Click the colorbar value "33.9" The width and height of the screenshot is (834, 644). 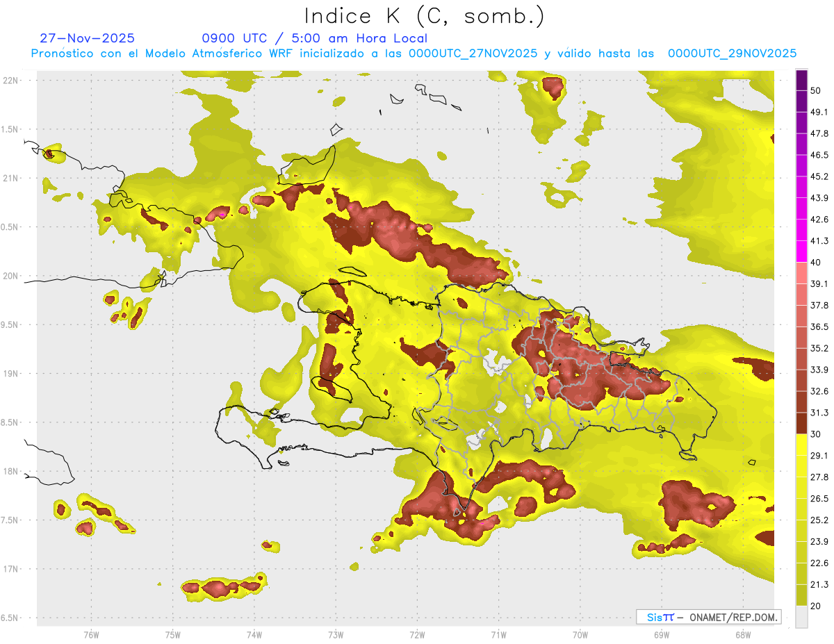[819, 370]
